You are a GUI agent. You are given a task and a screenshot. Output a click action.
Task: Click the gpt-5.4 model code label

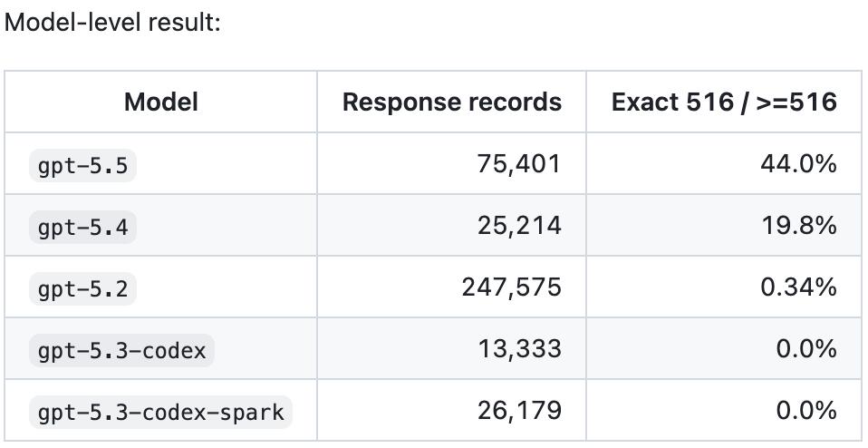coord(82,227)
